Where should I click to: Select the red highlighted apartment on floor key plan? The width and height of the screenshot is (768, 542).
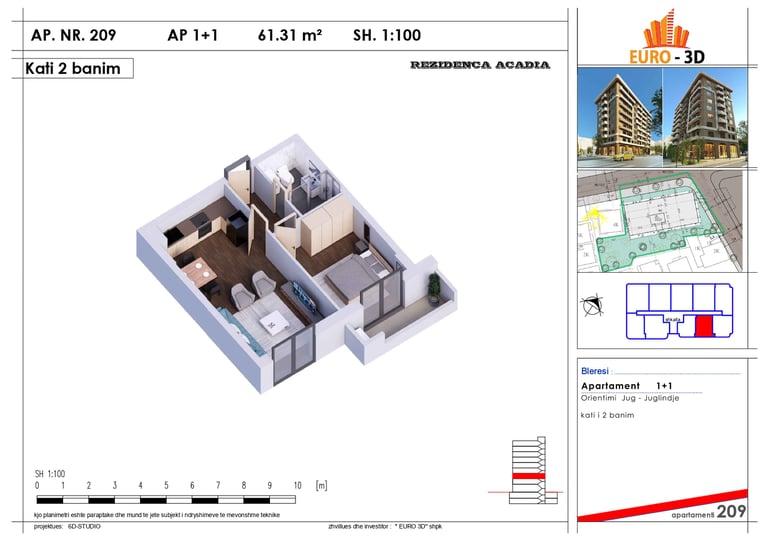tap(704, 326)
